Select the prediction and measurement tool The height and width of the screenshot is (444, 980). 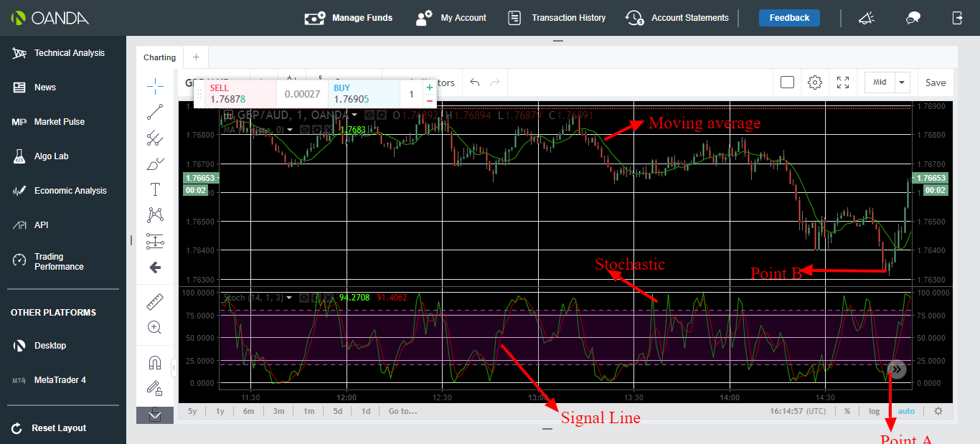[155, 241]
